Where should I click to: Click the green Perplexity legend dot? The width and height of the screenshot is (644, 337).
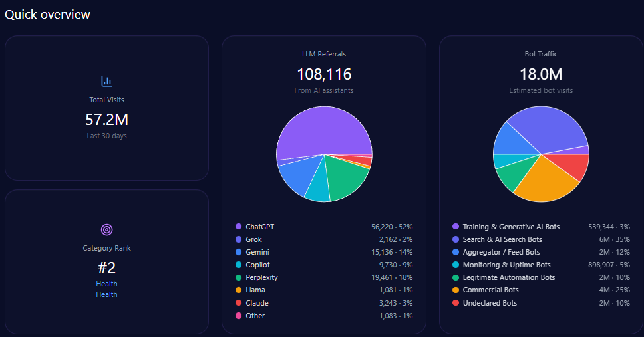[x=238, y=277]
